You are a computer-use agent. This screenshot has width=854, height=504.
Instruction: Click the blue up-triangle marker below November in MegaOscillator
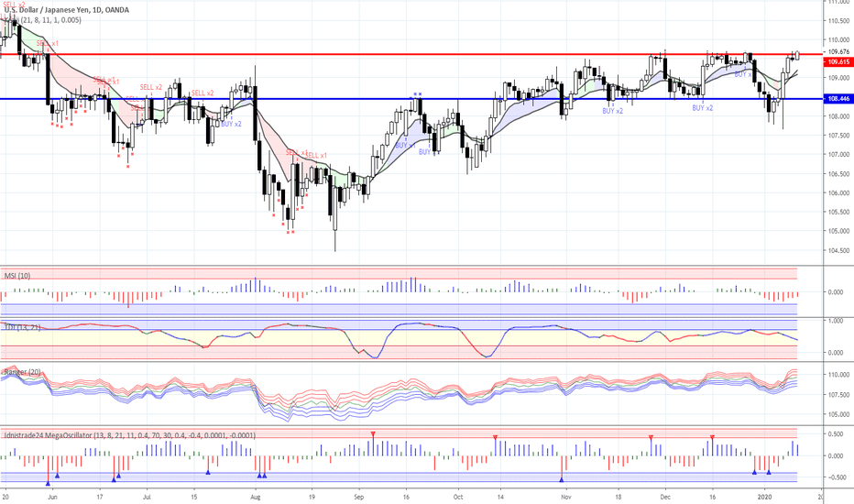562,478
